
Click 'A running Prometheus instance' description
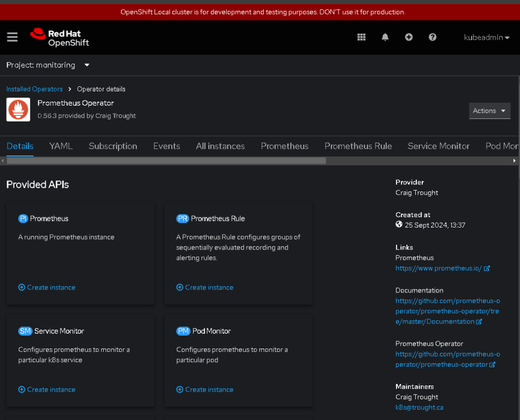[x=66, y=237]
